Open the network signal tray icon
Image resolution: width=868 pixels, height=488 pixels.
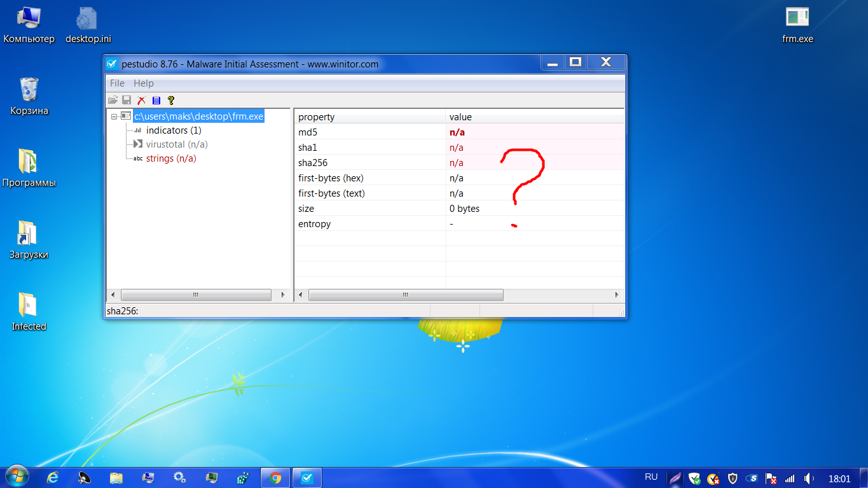tap(790, 478)
